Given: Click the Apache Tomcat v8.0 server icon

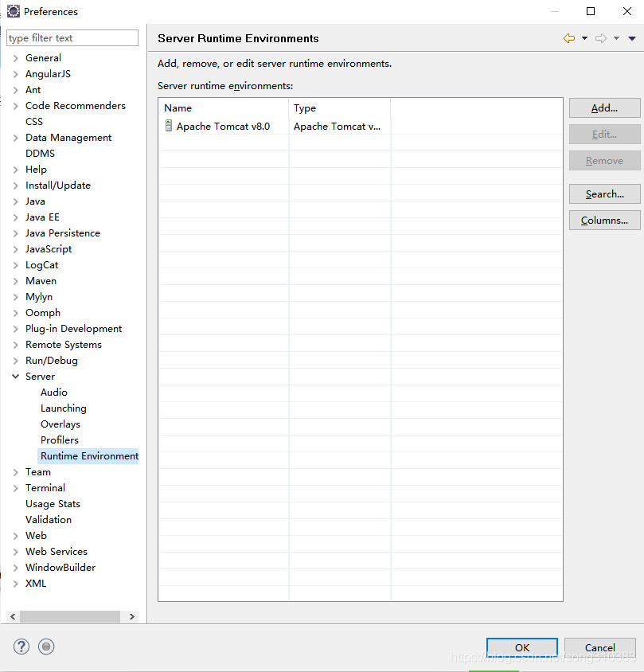Looking at the screenshot, I should [x=169, y=126].
